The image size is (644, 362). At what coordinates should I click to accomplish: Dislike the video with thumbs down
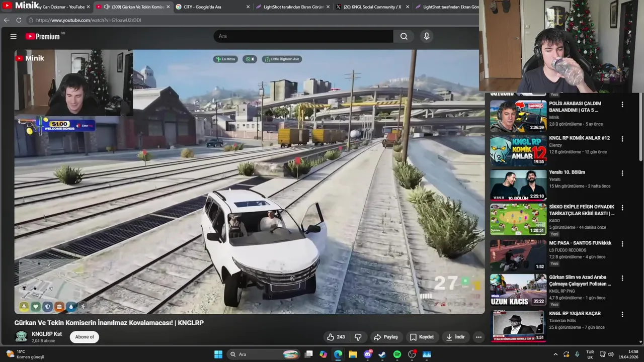pos(358,337)
